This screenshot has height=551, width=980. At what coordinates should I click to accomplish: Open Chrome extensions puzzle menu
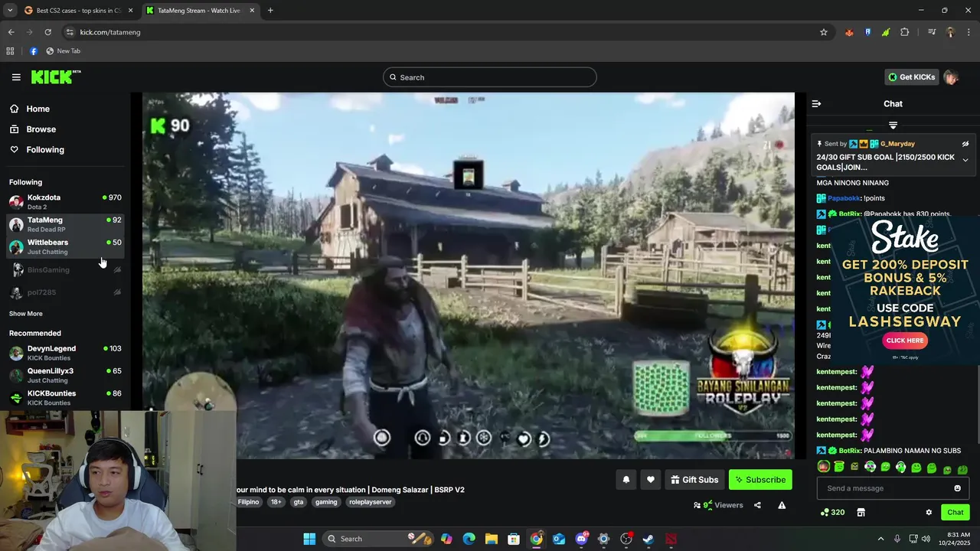(x=905, y=32)
